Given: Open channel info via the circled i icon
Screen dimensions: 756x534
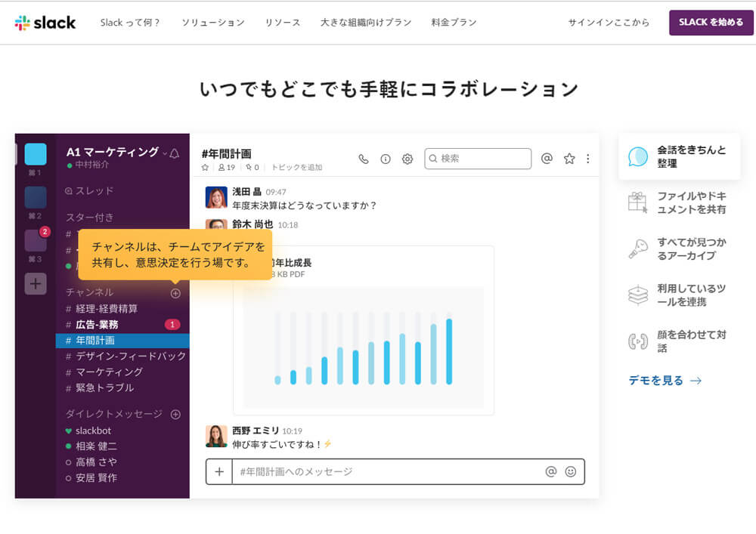Looking at the screenshot, I should (386, 159).
